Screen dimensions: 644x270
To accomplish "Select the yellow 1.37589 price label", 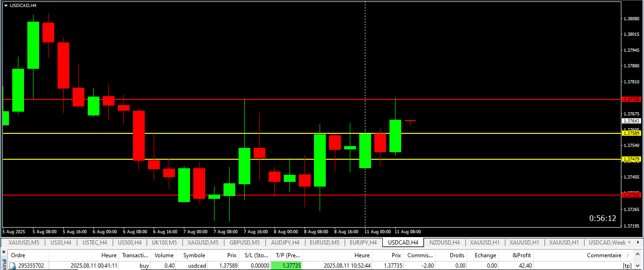I will coord(632,133).
